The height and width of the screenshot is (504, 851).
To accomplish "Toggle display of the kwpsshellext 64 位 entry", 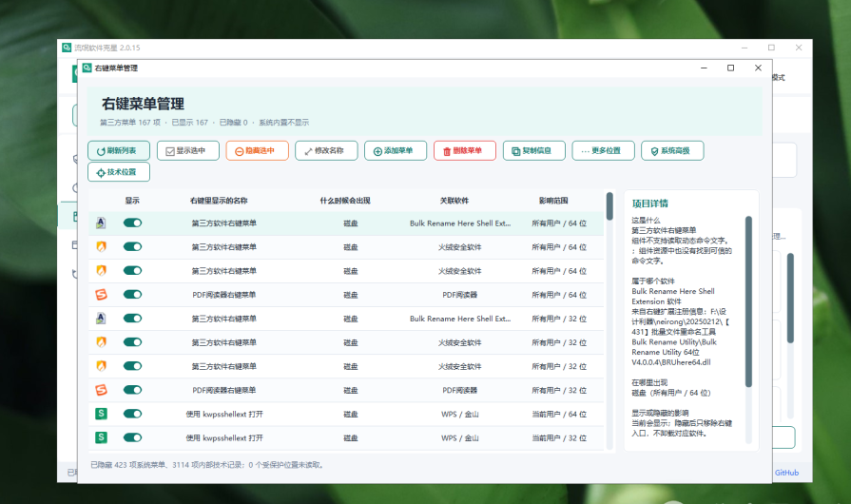I will click(x=132, y=414).
